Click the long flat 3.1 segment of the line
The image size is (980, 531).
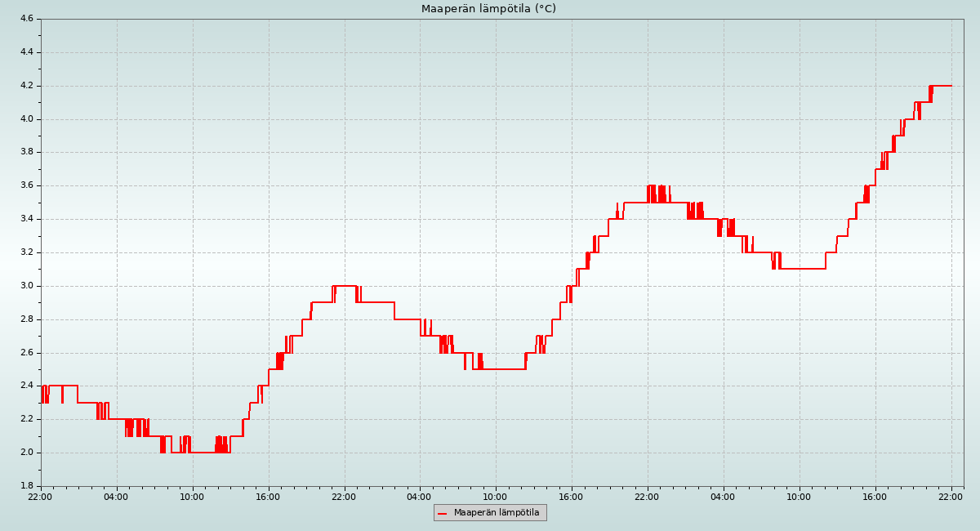(x=803, y=269)
